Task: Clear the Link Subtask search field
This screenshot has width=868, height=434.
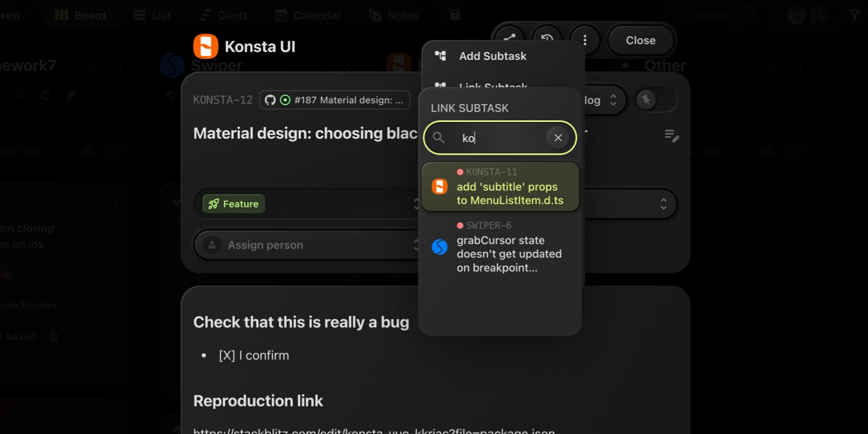Action: [x=558, y=138]
